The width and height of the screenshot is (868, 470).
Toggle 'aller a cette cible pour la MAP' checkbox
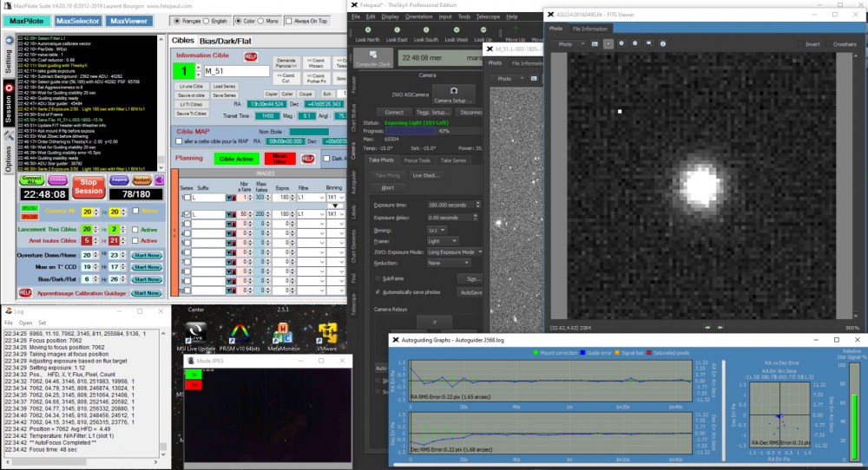(x=179, y=141)
